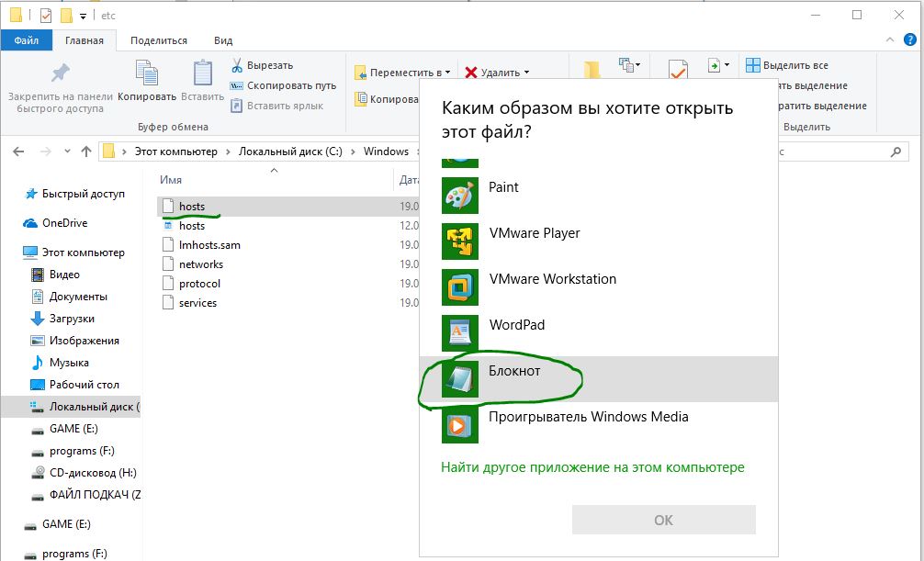Click Скопировать путь
Image resolution: width=924 pixels, height=561 pixels.
tap(284, 85)
